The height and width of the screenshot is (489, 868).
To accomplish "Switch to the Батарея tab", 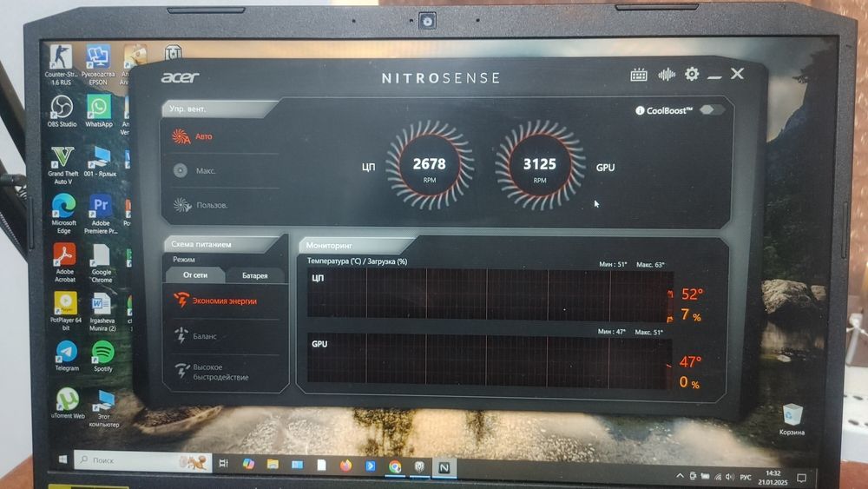I will click(x=254, y=275).
